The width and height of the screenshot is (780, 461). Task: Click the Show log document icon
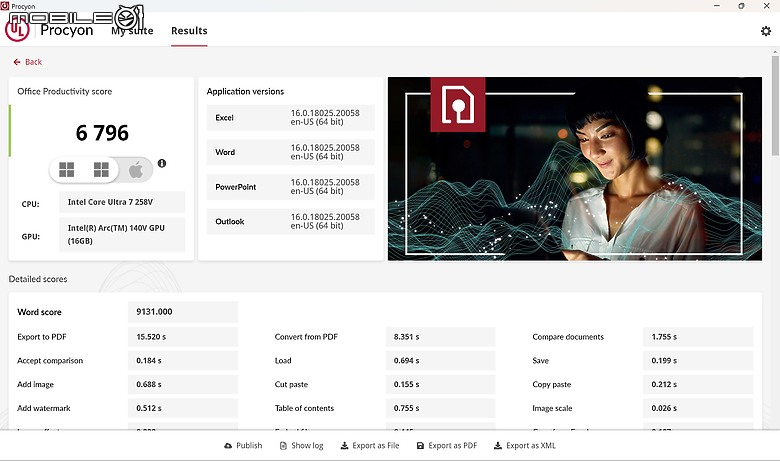click(x=283, y=446)
